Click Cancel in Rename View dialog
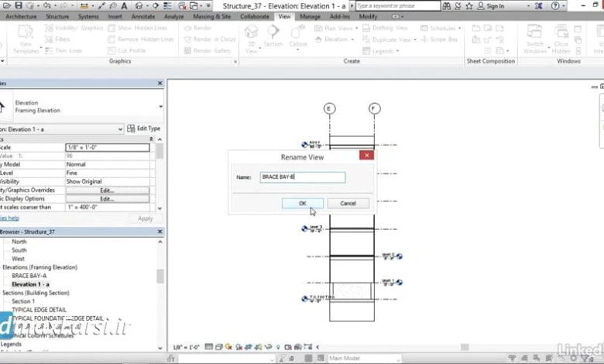The height and width of the screenshot is (364, 604). [348, 203]
